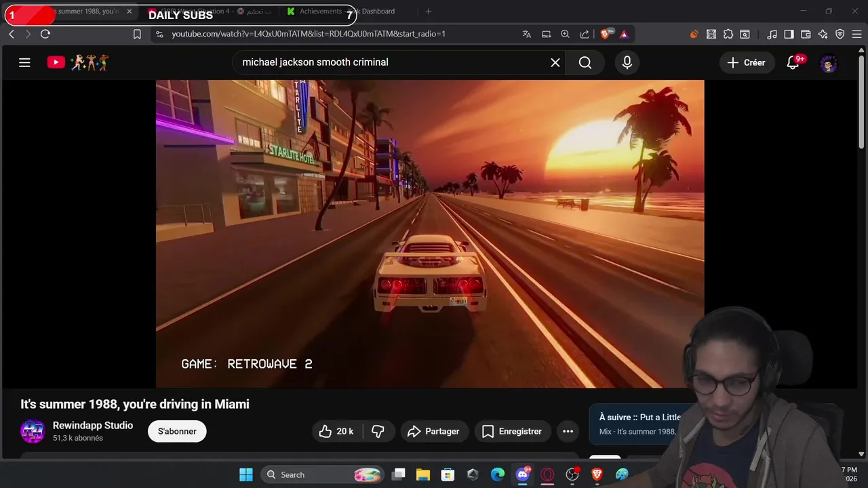Open Brave Shields lion icon
This screenshot has width=868, height=488.
pos(606,34)
